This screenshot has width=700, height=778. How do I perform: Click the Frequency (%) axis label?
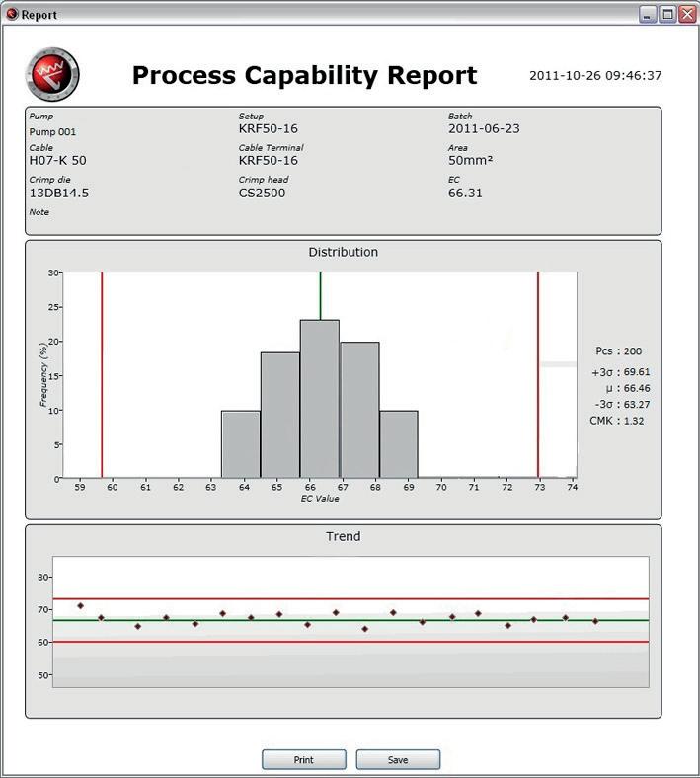(x=43, y=374)
